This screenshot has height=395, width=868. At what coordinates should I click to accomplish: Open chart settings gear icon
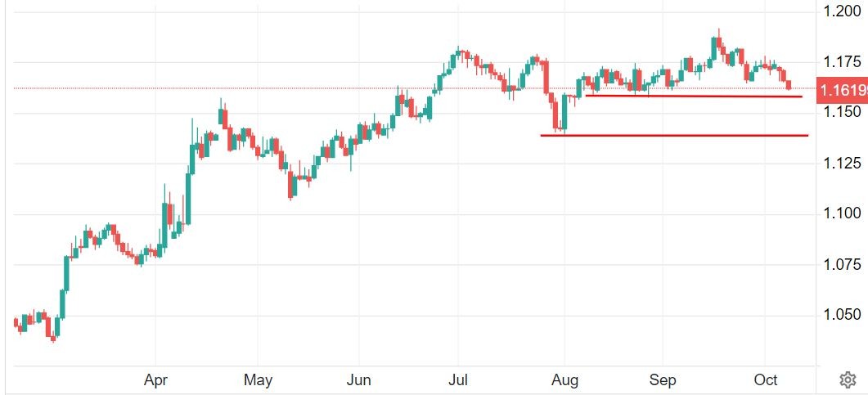coord(847,380)
